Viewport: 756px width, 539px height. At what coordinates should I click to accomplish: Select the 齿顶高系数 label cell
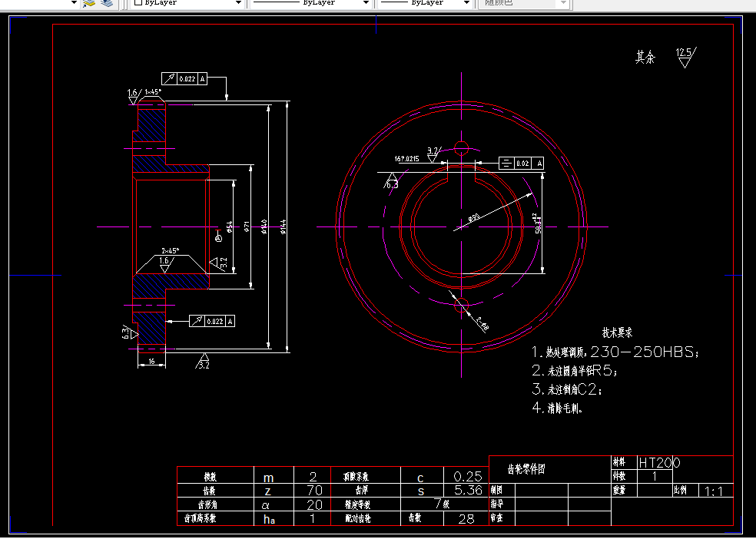pyautogui.click(x=200, y=518)
